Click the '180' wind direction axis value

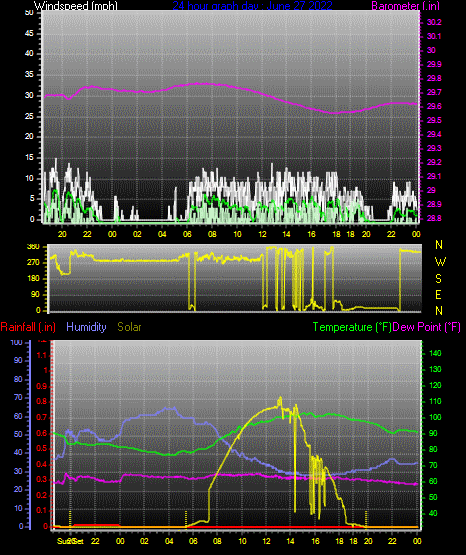tap(33, 279)
